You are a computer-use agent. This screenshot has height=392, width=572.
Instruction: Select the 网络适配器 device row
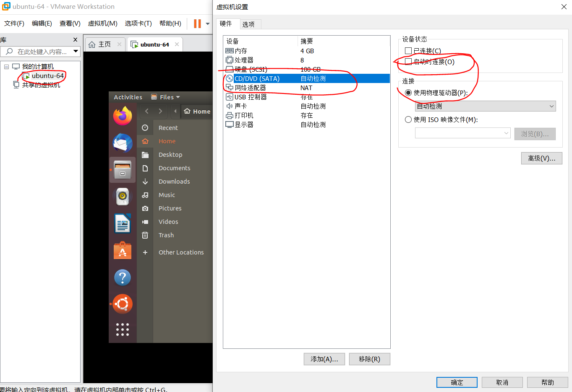point(307,88)
